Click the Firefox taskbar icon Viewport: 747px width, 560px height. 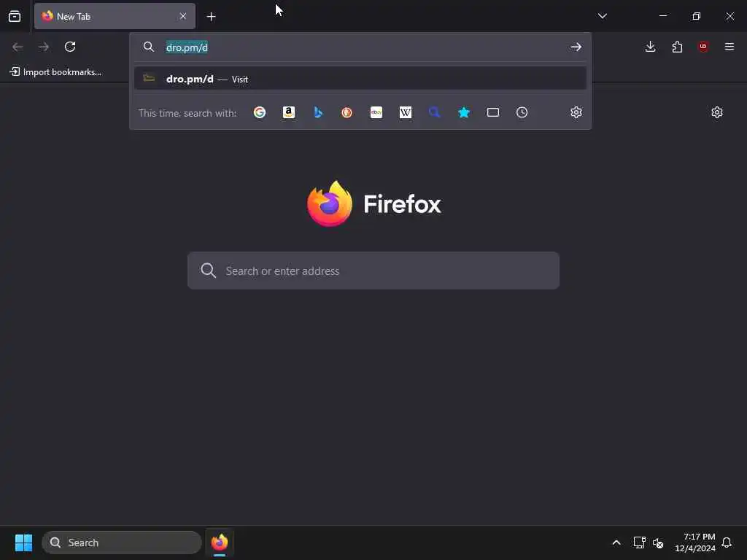(220, 542)
